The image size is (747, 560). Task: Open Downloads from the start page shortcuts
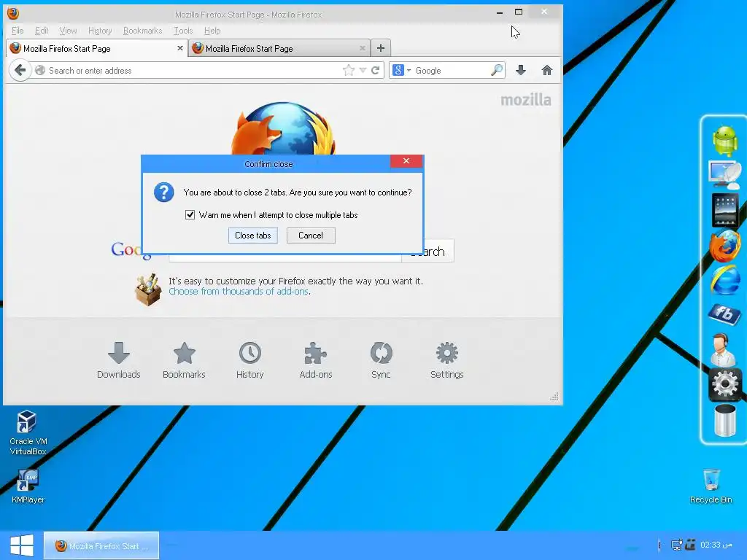point(119,360)
